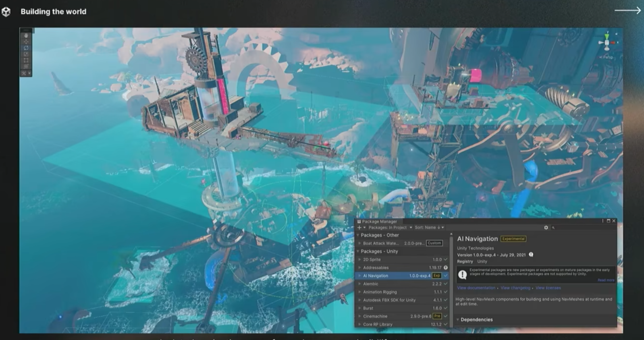Click the Exp tag on AI Navigation
The image size is (644, 340).
tap(436, 276)
